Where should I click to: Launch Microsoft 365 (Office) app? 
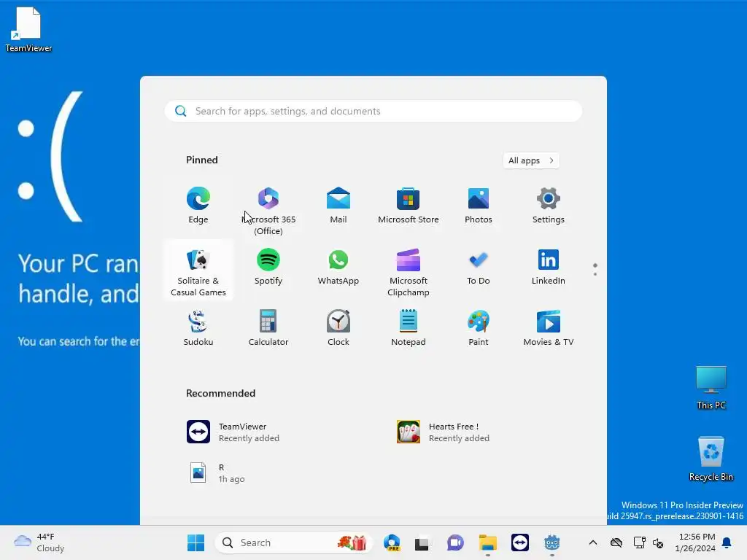(268, 209)
